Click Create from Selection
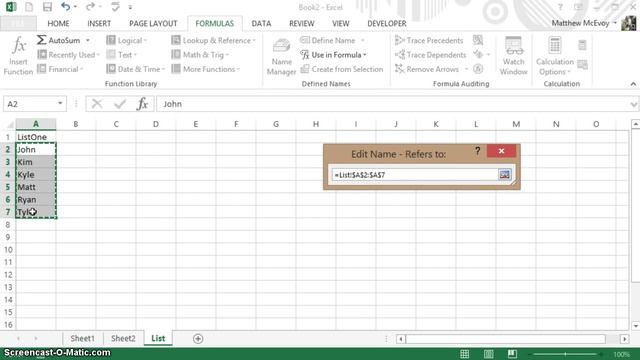640x360 pixels. tap(342, 69)
